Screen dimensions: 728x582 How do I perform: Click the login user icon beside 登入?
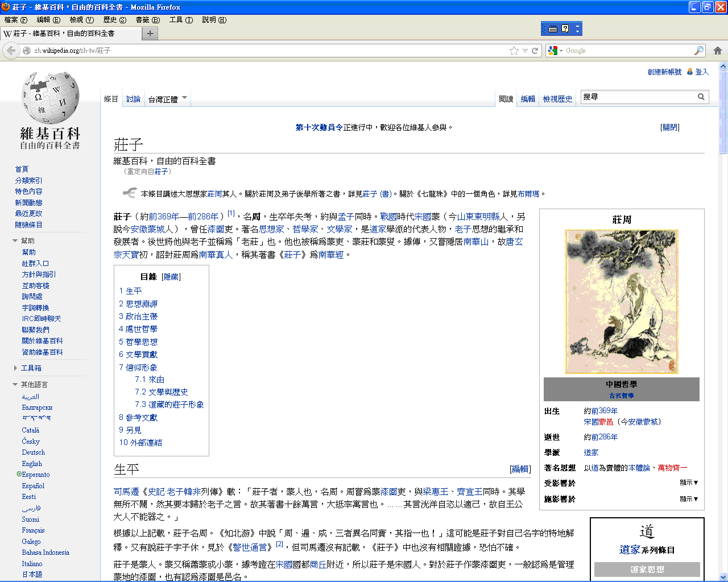point(690,72)
